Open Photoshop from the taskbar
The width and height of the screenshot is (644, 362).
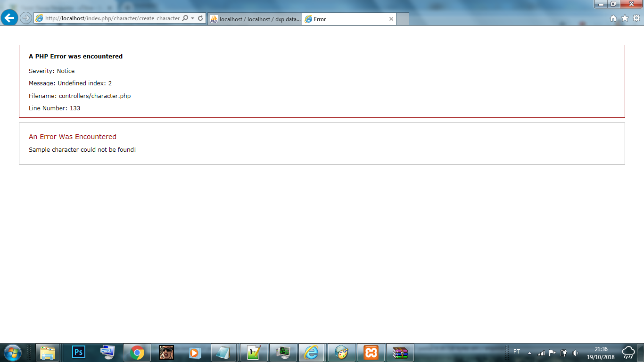(x=78, y=352)
